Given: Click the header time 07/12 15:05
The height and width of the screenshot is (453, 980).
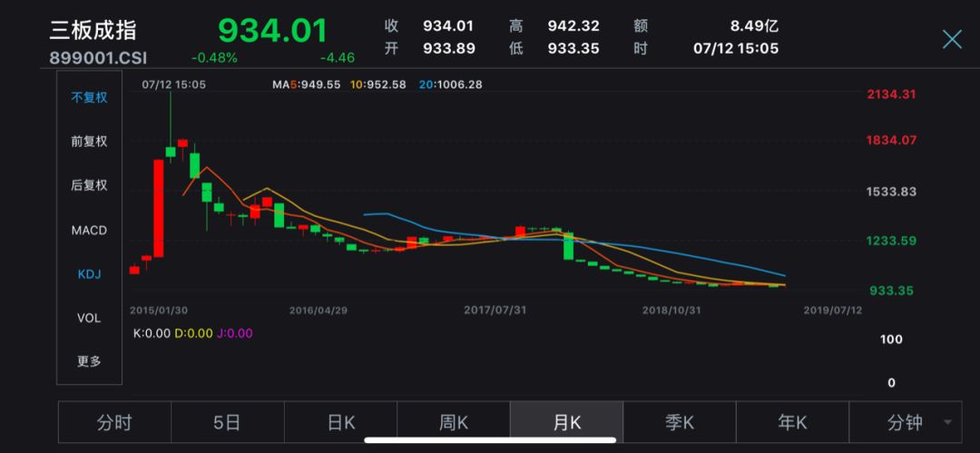Looking at the screenshot, I should coord(736,48).
